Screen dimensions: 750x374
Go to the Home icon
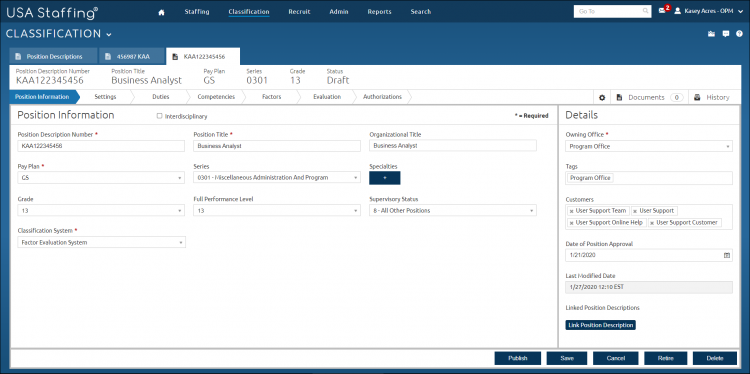(161, 12)
